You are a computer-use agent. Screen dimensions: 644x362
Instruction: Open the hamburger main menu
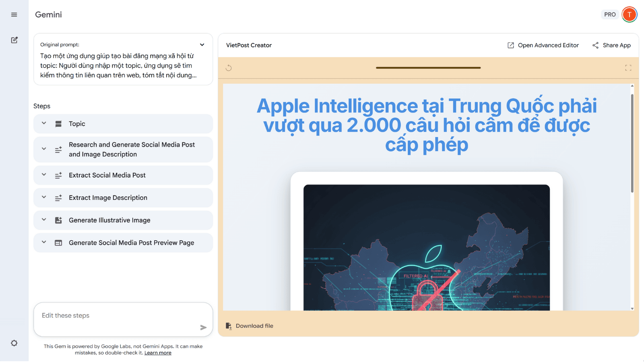pos(14,14)
